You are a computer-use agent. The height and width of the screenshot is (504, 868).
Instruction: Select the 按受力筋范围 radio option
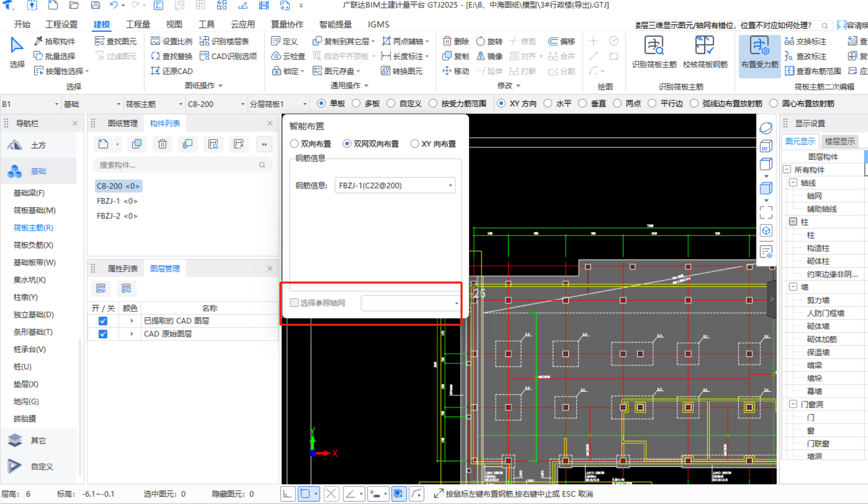pos(433,103)
